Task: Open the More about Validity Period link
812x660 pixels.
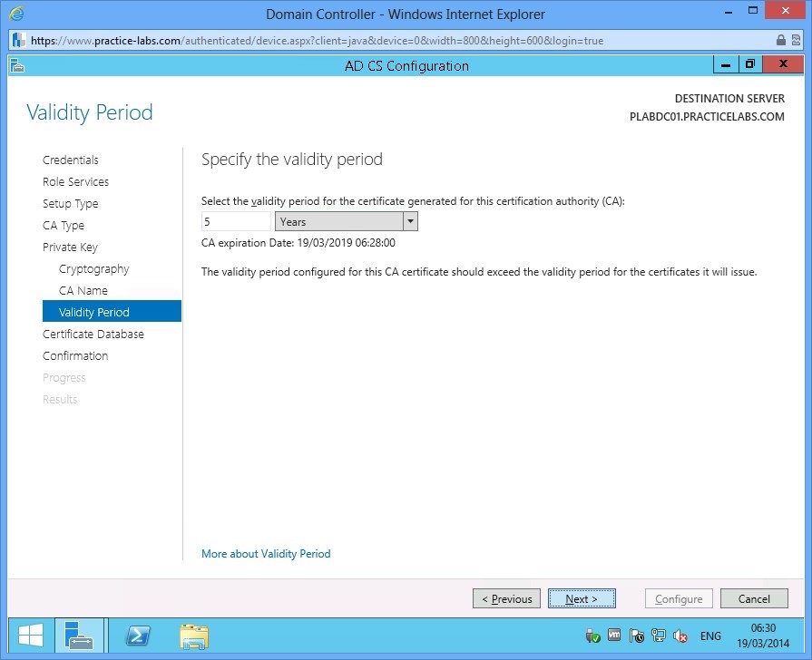Action: [265, 553]
